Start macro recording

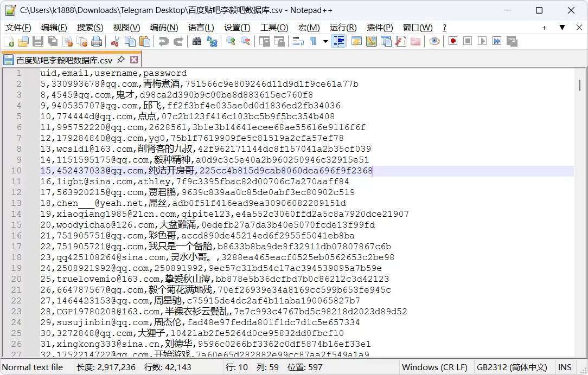pos(453,41)
